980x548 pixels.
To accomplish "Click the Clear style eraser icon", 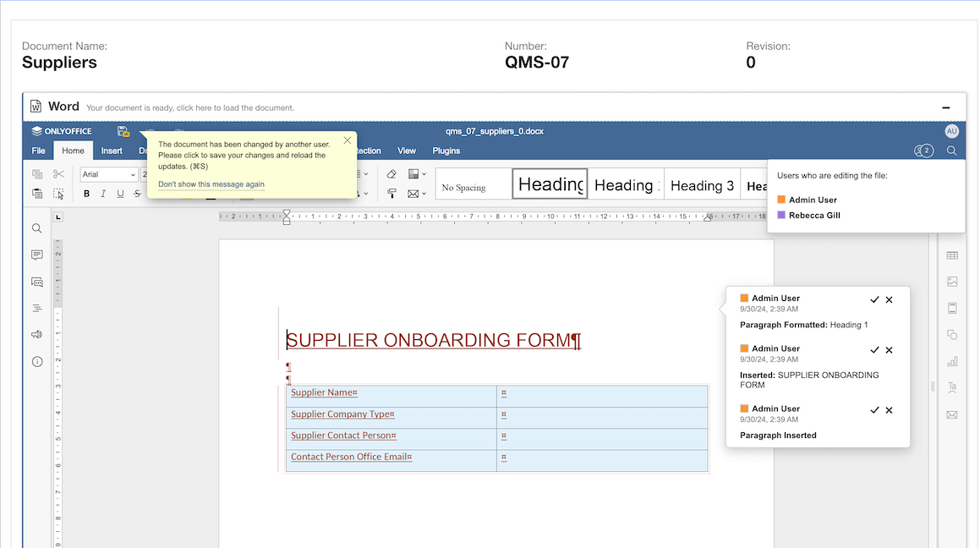I will tap(391, 174).
